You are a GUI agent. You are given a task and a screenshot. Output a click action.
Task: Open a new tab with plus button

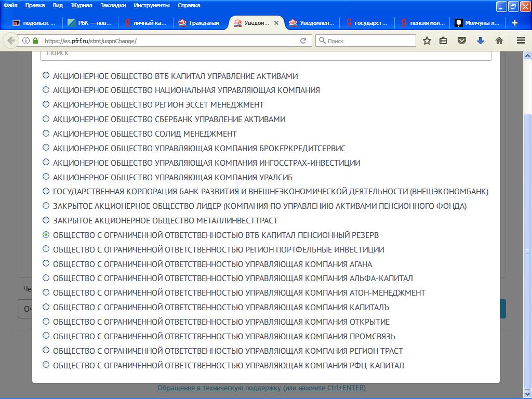point(515,23)
